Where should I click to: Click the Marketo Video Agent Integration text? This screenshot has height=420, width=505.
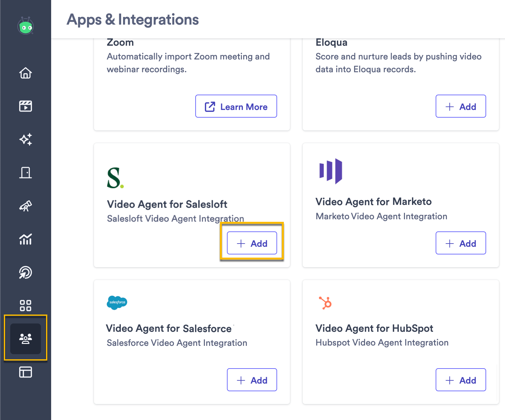(381, 216)
